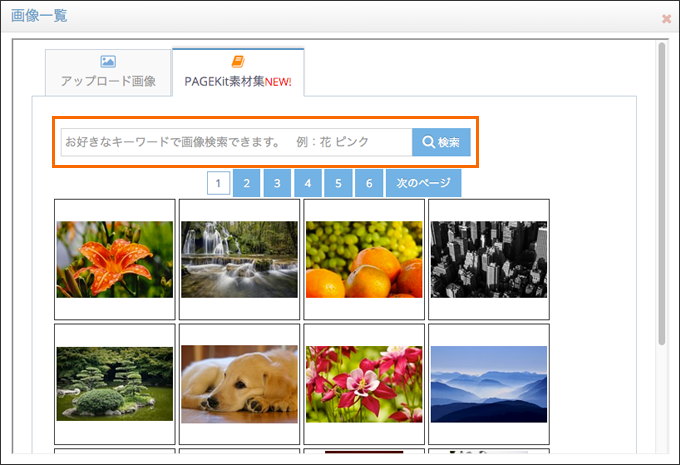Viewport: 680px width, 465px height.
Task: Go to page 6
Action: point(369,183)
